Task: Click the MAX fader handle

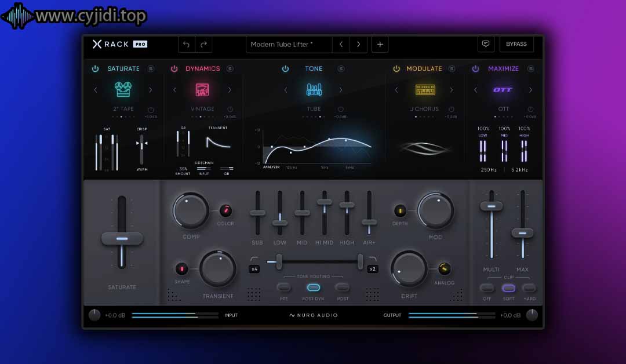Action: [x=522, y=232]
